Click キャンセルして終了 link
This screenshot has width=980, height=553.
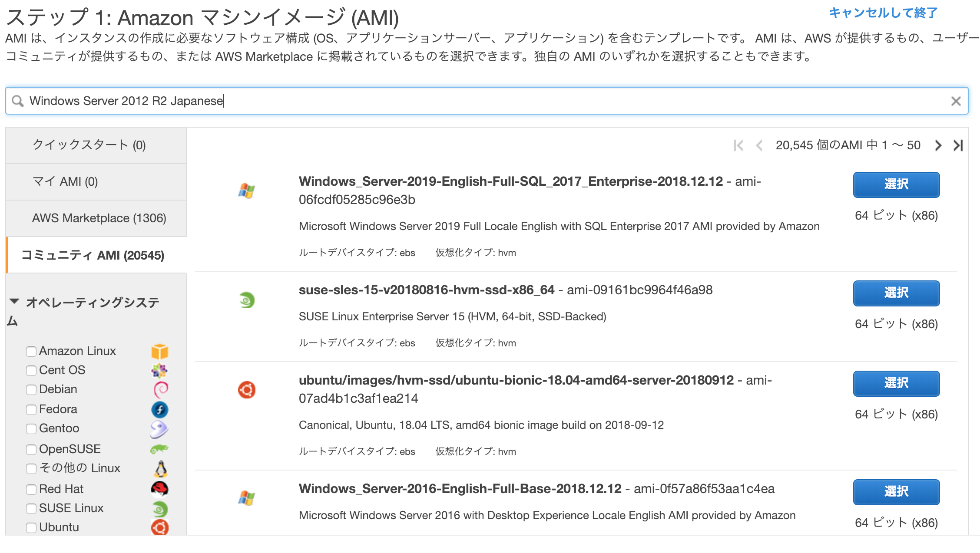click(883, 13)
